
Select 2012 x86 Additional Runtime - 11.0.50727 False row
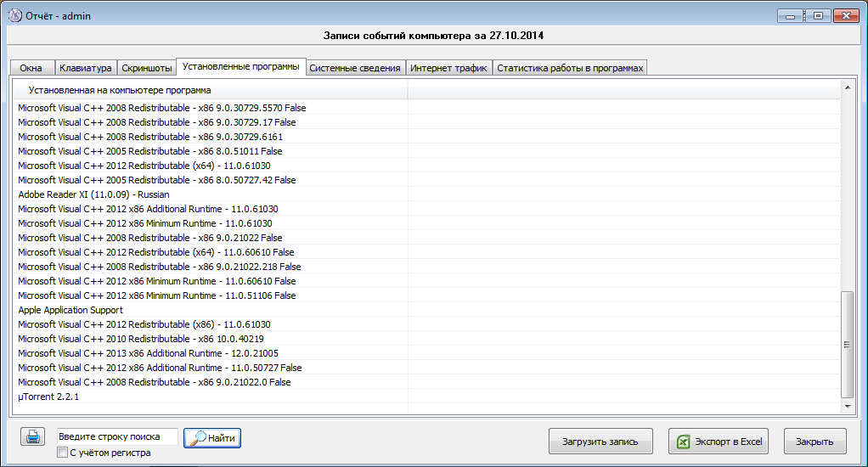pos(426,368)
